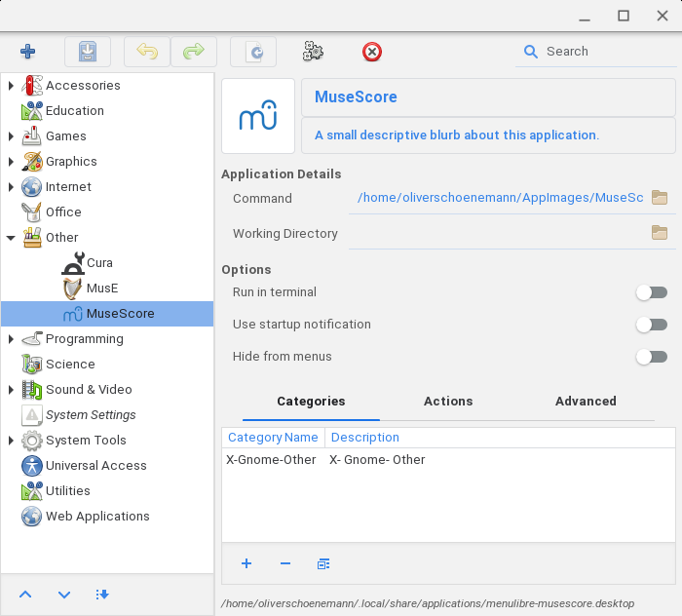Image resolution: width=682 pixels, height=616 pixels.
Task: Select the MuseScore entry in tree
Action: point(107,314)
